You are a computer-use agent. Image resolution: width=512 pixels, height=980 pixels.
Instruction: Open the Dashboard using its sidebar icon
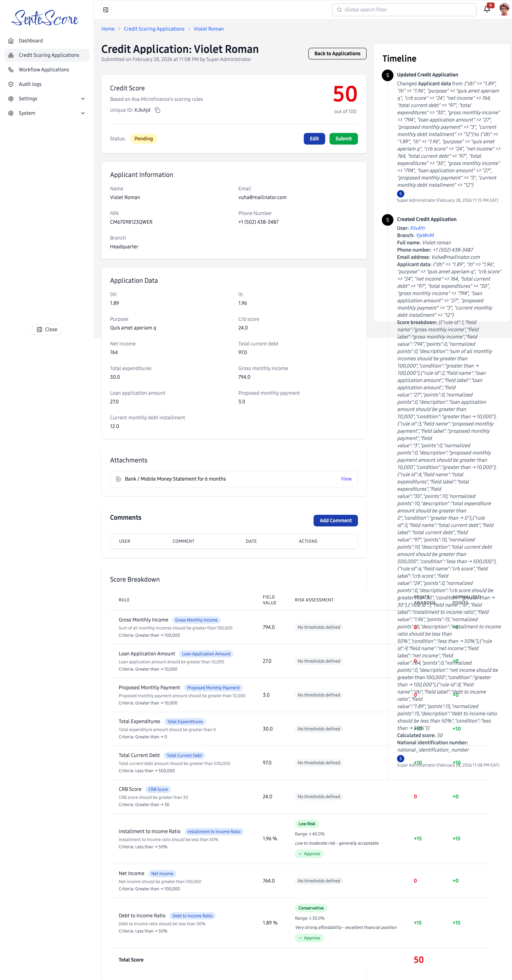[11, 41]
